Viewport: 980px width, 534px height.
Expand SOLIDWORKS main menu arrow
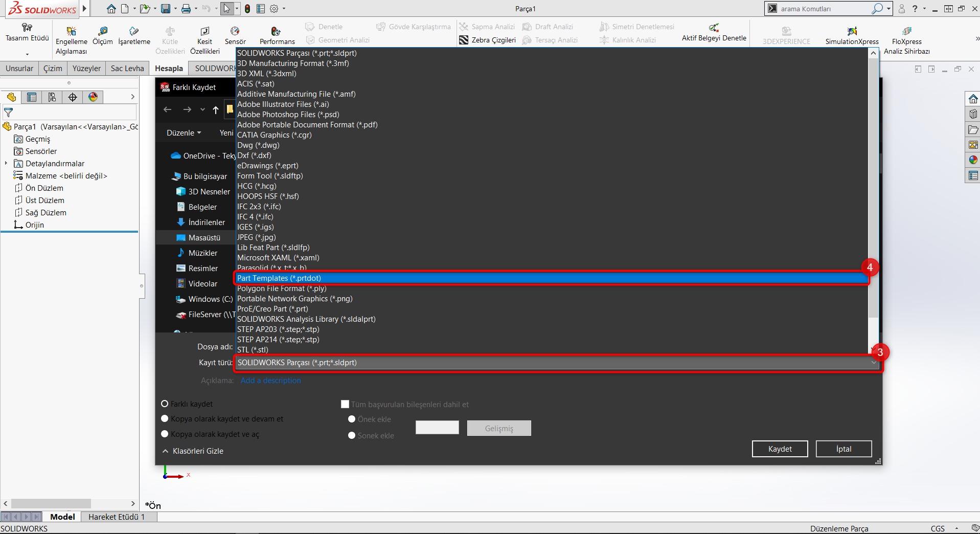(x=85, y=9)
